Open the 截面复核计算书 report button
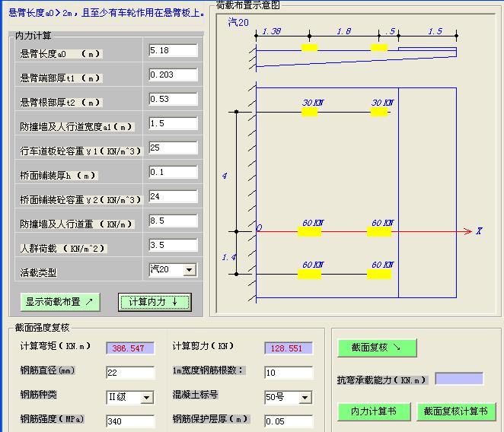Image resolution: width=504 pixels, height=432 pixels. point(457,411)
